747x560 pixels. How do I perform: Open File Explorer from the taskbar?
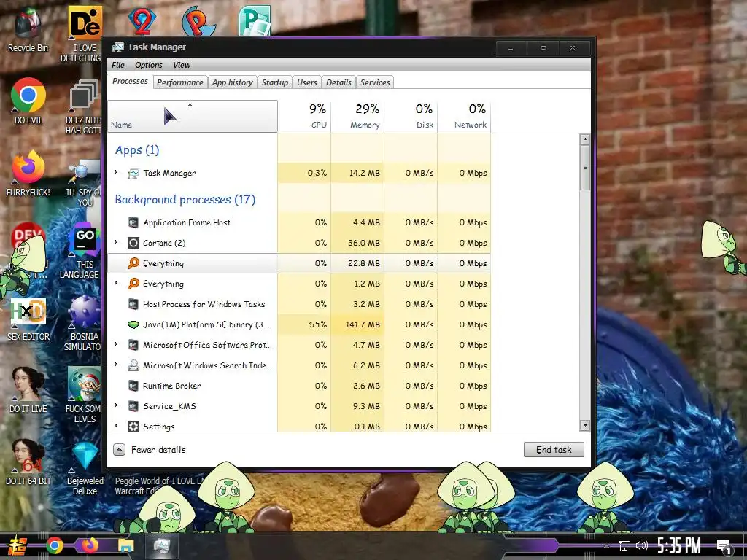click(125, 545)
